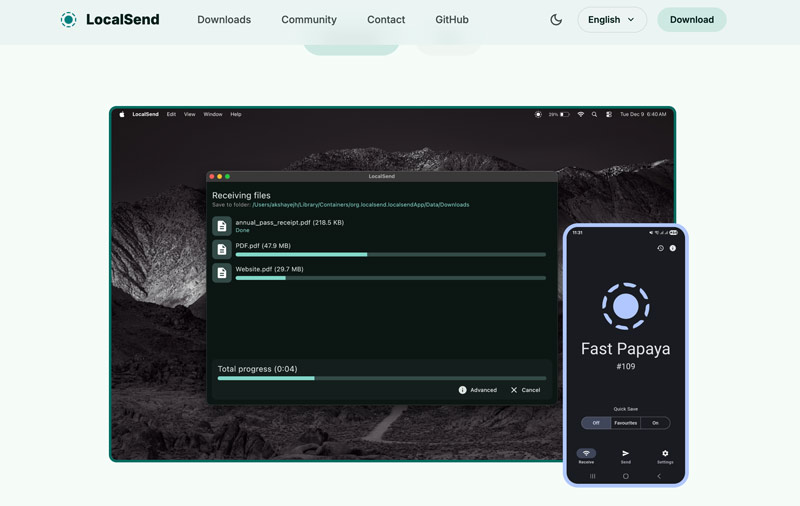Open the Downloads nav link

pyautogui.click(x=224, y=20)
